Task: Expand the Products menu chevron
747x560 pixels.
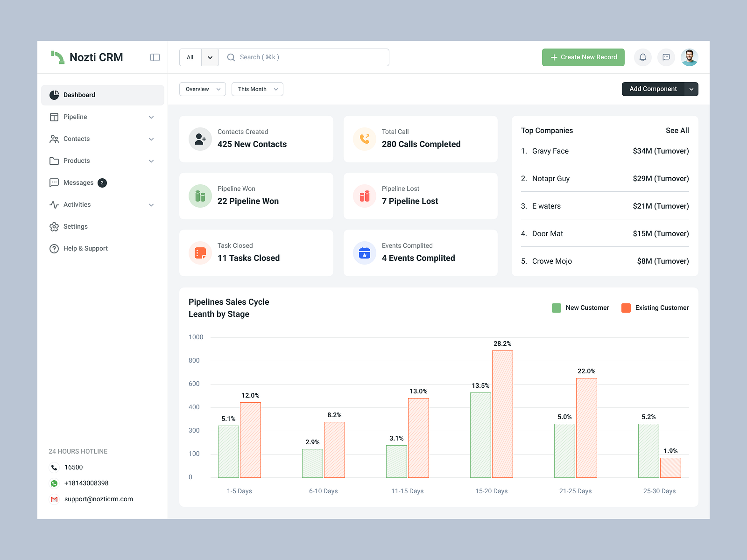Action: (x=151, y=161)
